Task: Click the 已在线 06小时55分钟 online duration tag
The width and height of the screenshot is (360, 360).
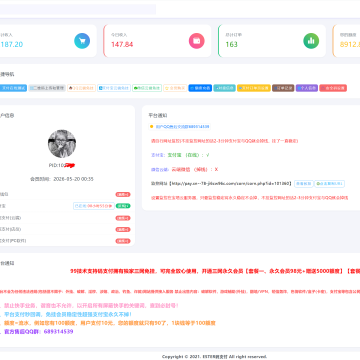Action: 94,206
